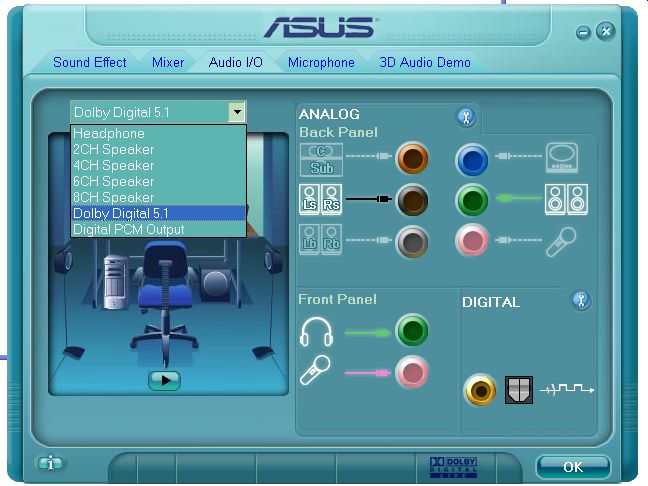Click the Back Panel label
Screen dimensions: 648x486
(x=338, y=132)
